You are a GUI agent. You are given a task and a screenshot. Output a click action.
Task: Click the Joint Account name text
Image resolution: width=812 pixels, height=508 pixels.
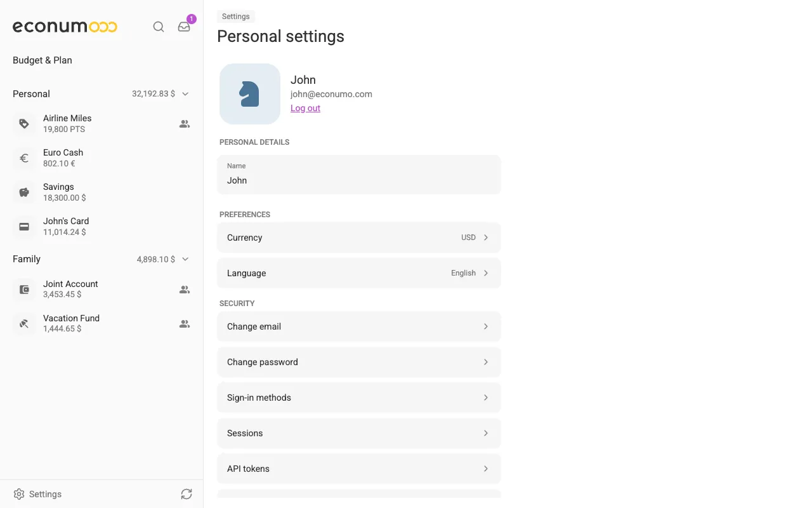coord(70,284)
